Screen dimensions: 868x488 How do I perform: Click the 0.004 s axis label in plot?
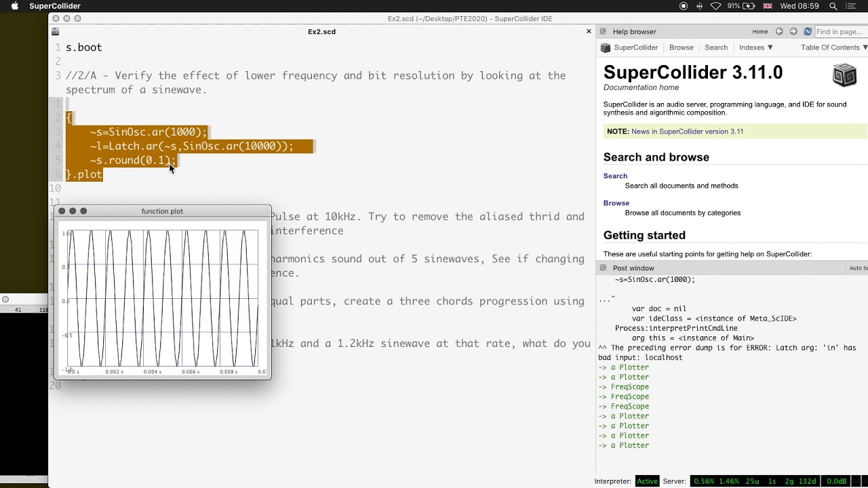(152, 371)
